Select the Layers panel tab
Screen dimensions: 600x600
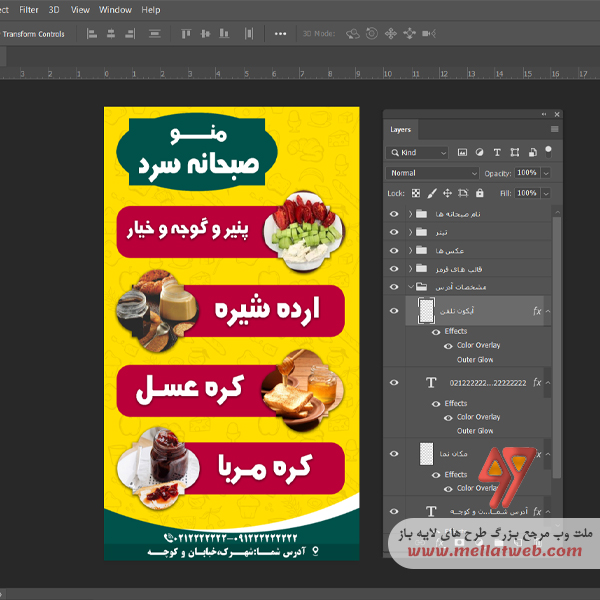point(401,129)
